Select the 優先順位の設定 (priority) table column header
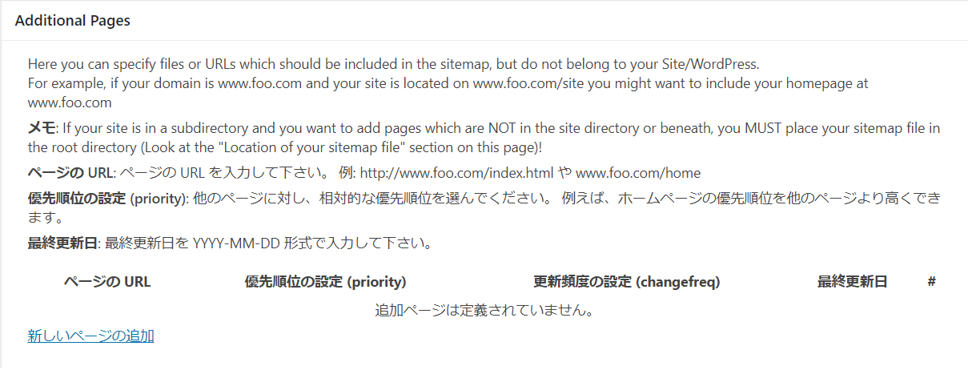This screenshot has width=980, height=374. point(325,282)
